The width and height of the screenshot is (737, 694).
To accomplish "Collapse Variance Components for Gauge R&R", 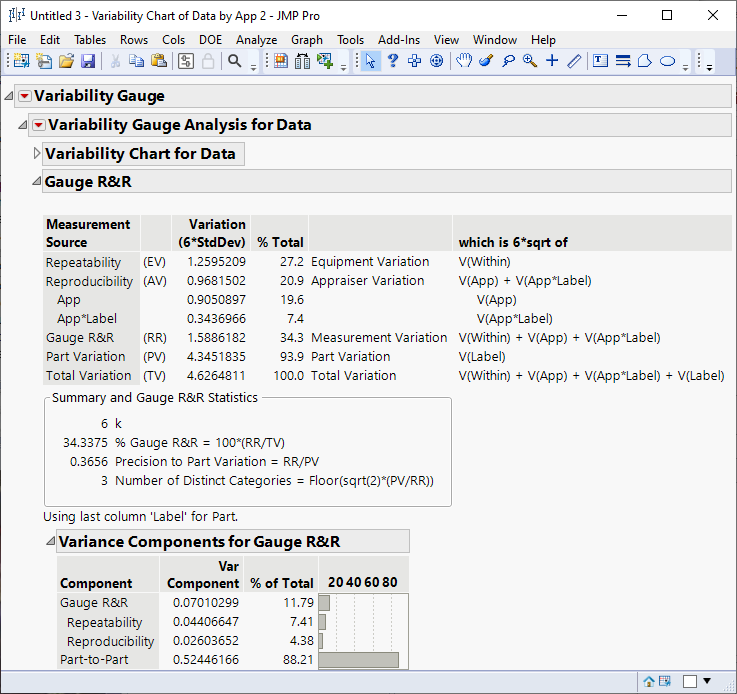I will coord(50,541).
